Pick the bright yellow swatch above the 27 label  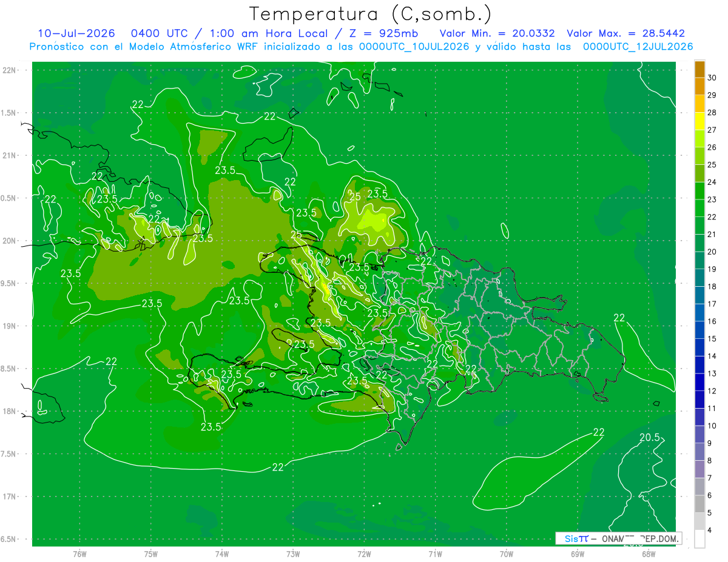point(699,121)
